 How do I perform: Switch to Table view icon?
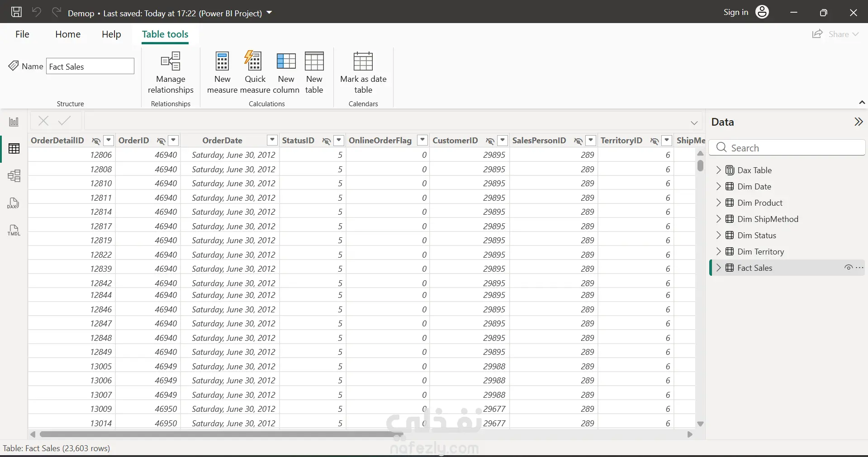(14, 149)
